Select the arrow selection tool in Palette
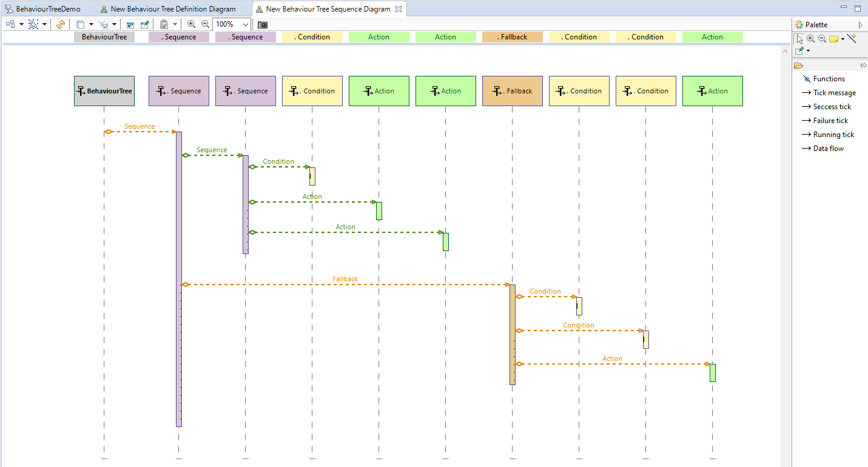 [x=800, y=39]
